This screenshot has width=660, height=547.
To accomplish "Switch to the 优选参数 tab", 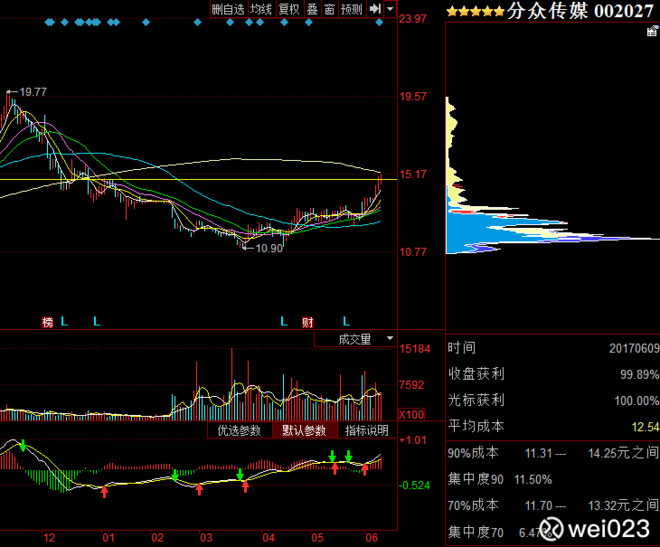I will [239, 430].
